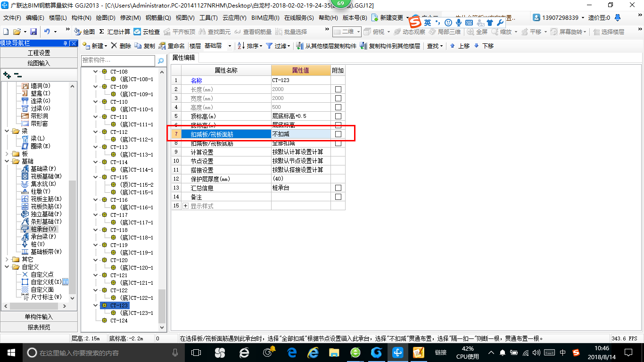This screenshot has width=644, height=362.
Task: Open the BIM应用(I) menu
Action: 265,18
